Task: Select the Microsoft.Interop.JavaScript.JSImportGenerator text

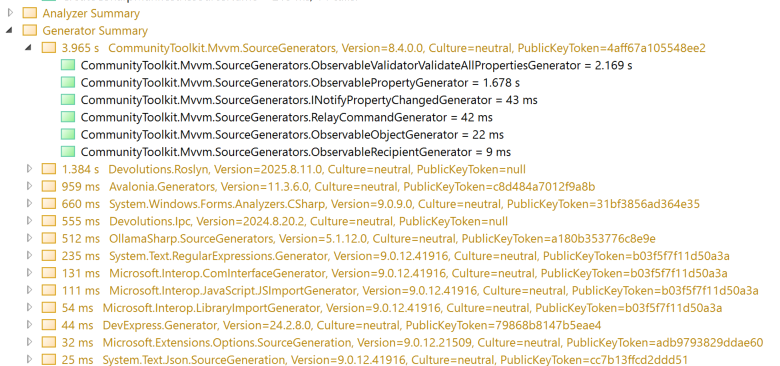Action: click(434, 291)
